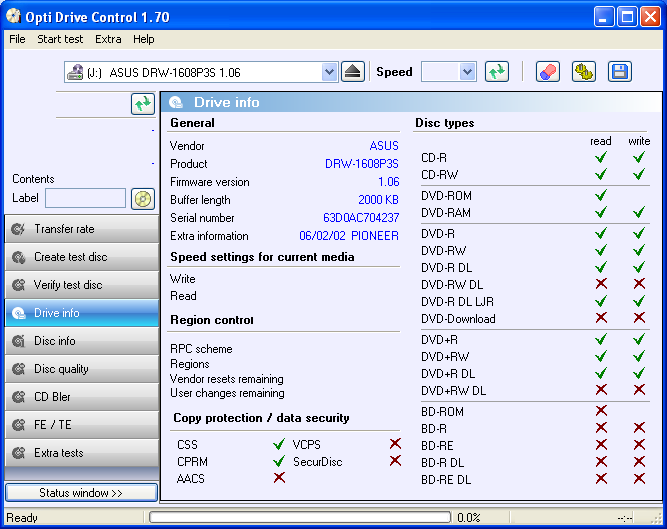Select the CD Bler tab
The height and width of the screenshot is (529, 667).
[82, 397]
